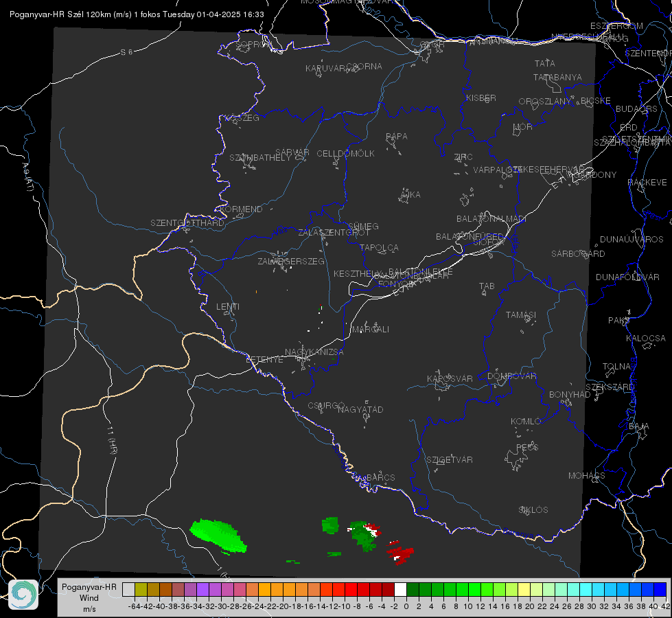The image size is (672, 618).
Task: Select the SZENTGOTTHARD label
Action: (187, 223)
